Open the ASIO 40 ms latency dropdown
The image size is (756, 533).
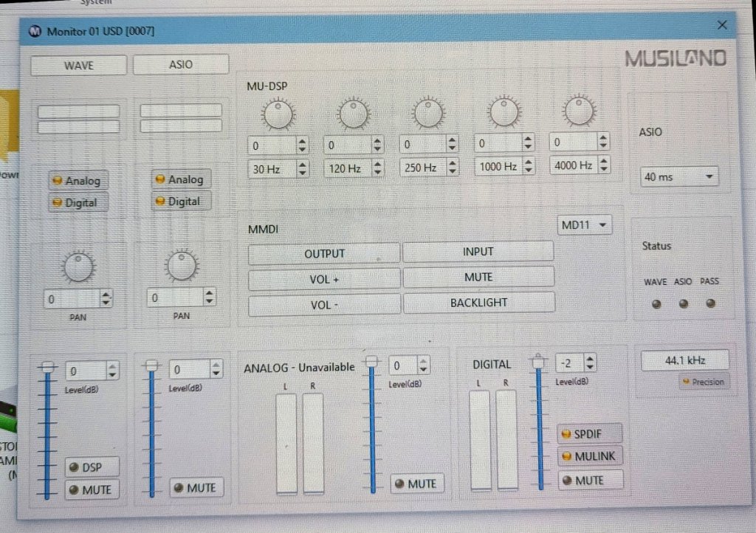click(x=678, y=177)
